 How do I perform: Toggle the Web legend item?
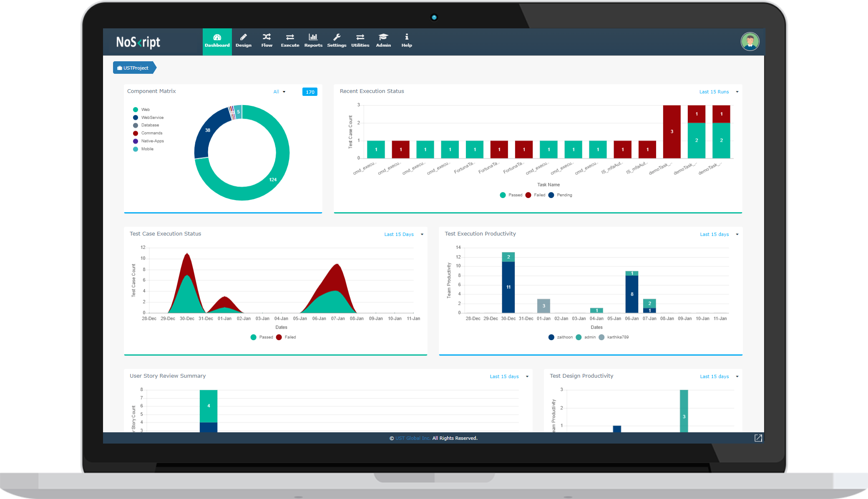pyautogui.click(x=145, y=110)
